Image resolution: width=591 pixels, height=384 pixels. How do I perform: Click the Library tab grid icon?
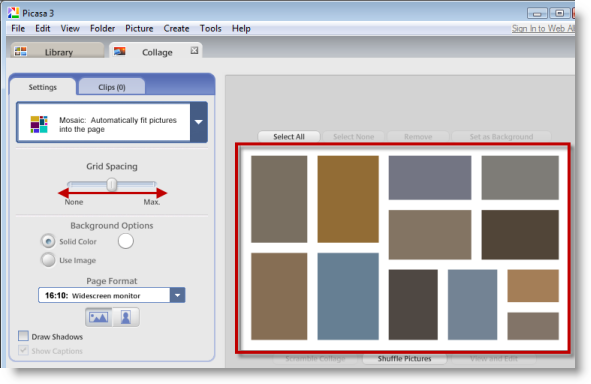tap(20, 51)
